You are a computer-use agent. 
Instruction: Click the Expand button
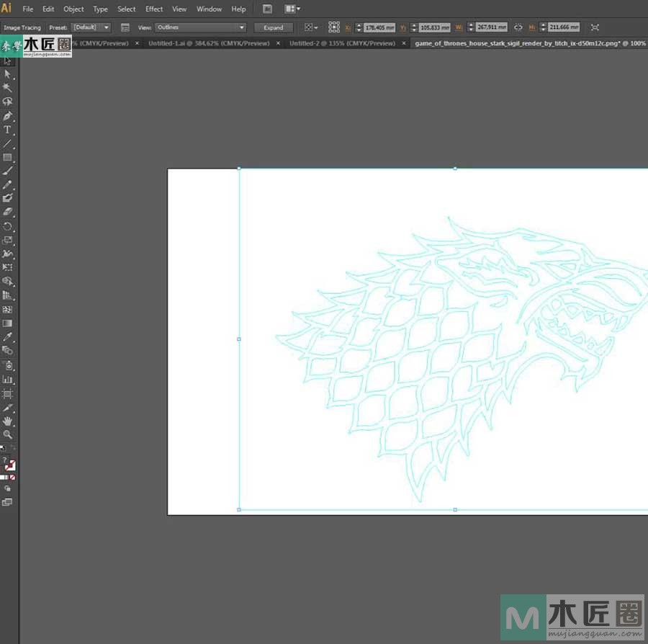[x=274, y=27]
